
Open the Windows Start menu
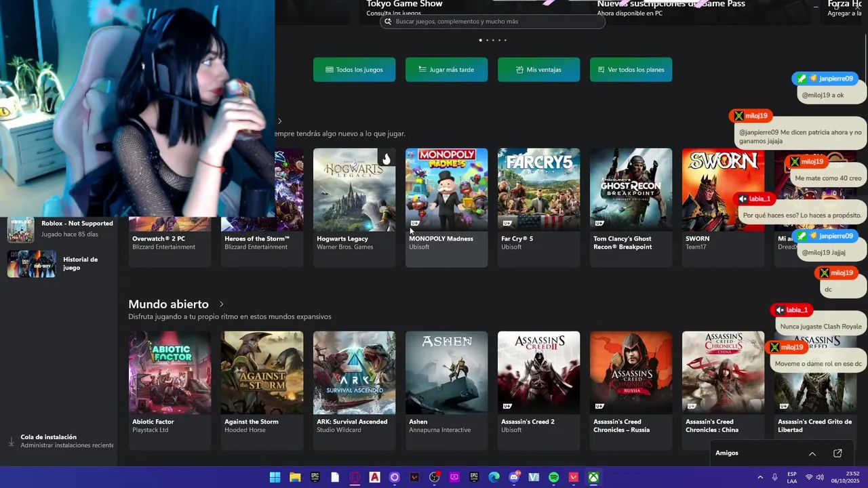[x=275, y=477]
